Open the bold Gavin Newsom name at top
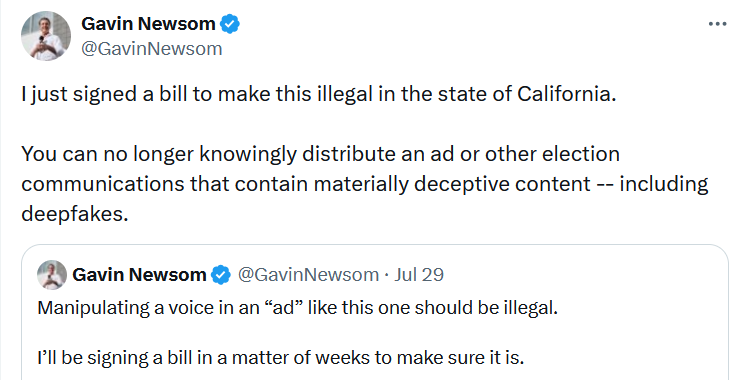 [x=148, y=24]
